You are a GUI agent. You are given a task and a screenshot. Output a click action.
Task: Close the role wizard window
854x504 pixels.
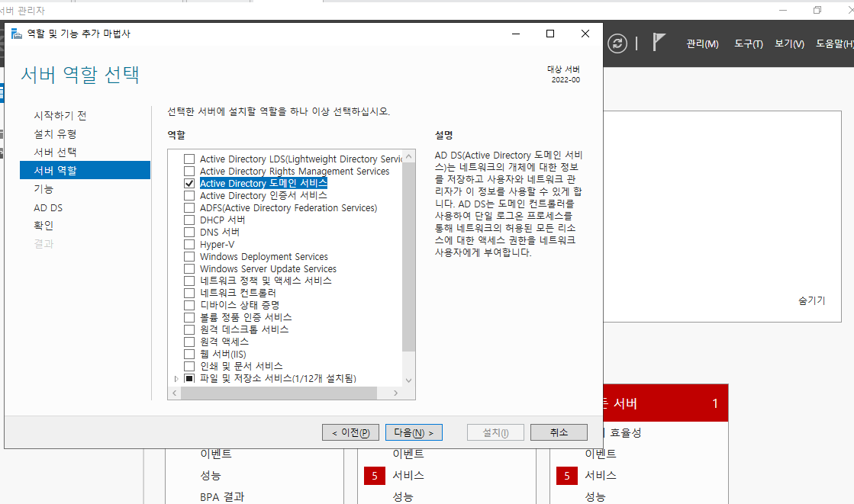585,34
